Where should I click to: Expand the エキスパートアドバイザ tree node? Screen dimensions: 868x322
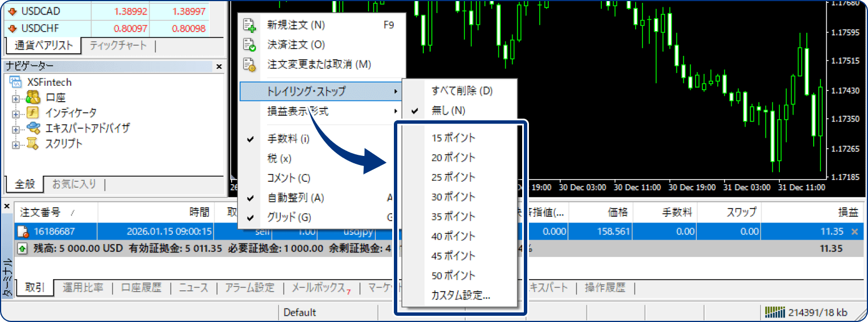click(x=16, y=129)
